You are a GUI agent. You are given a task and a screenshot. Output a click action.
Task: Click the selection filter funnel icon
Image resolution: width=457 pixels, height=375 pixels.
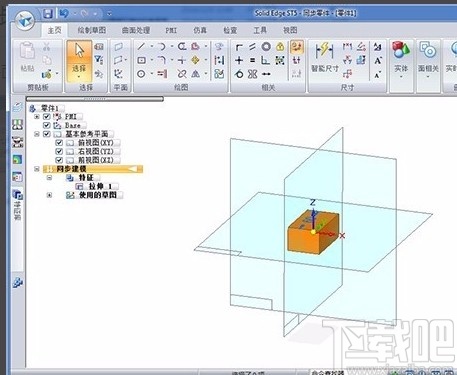(99, 60)
